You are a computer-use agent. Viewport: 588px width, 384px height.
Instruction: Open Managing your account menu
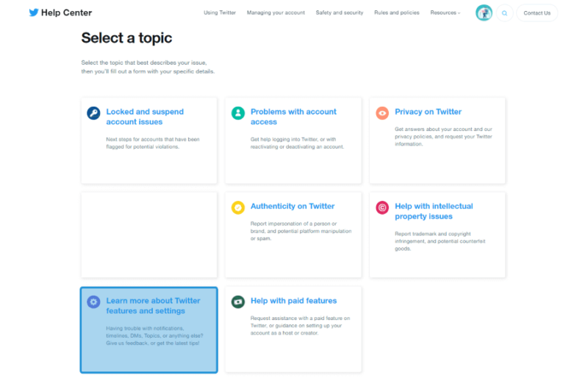[276, 13]
